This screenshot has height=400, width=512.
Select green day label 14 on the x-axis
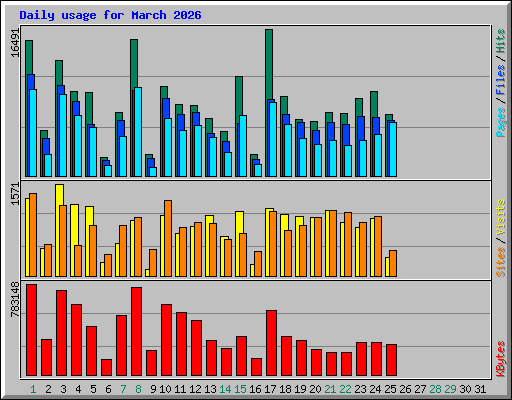(x=225, y=389)
